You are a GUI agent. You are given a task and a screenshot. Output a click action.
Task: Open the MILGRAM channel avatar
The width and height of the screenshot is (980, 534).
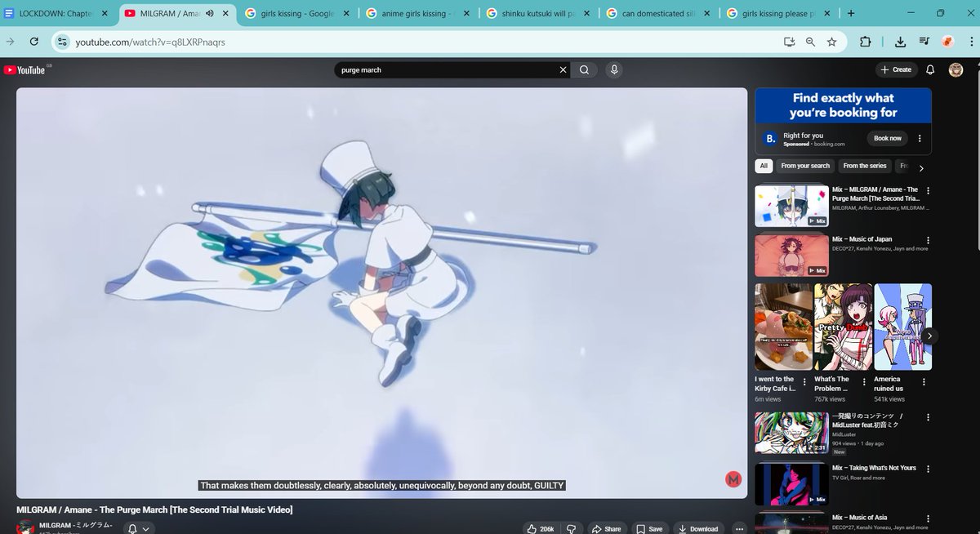[25, 527]
